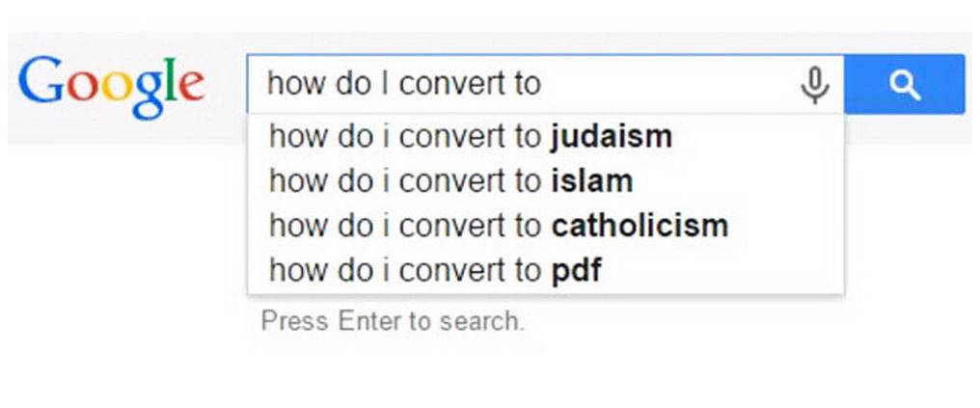
Task: Click the bold word 'catholicism' in suggestions
Action: click(640, 226)
